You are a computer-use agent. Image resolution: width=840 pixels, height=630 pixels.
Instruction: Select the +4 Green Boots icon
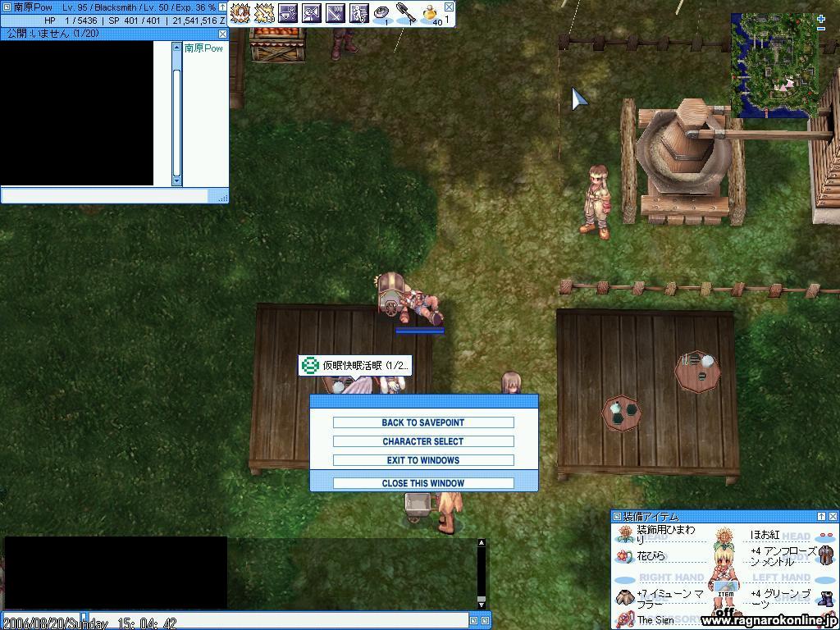pyautogui.click(x=825, y=599)
